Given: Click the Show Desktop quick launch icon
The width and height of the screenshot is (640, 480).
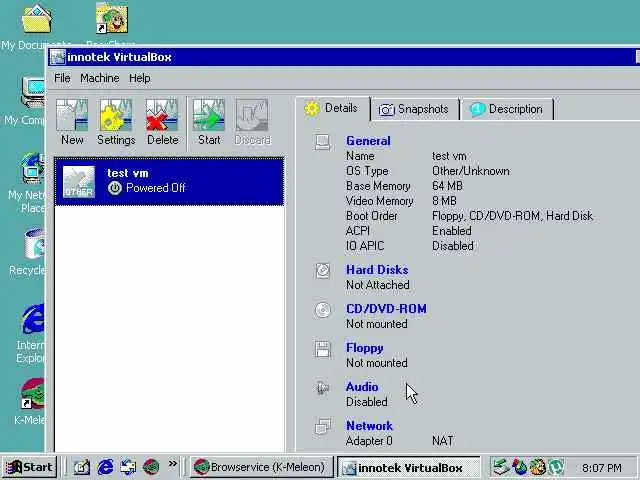Looking at the screenshot, I should point(128,467).
